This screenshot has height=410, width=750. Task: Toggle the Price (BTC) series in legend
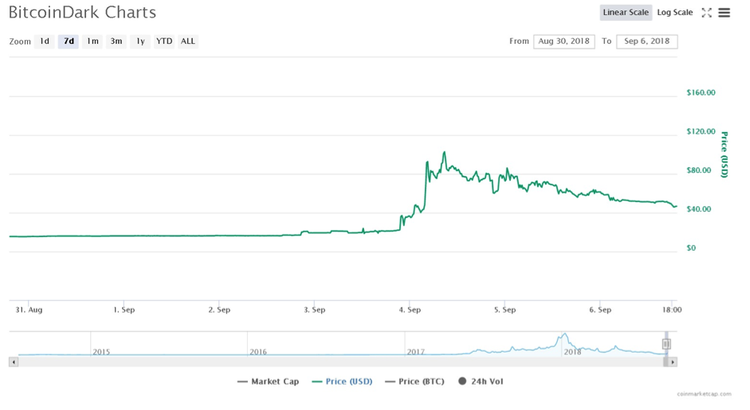point(415,381)
